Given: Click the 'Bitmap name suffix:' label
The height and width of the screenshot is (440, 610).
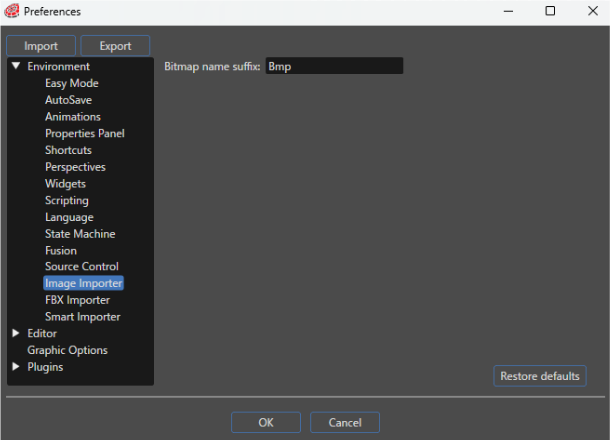Looking at the screenshot, I should click(212, 67).
